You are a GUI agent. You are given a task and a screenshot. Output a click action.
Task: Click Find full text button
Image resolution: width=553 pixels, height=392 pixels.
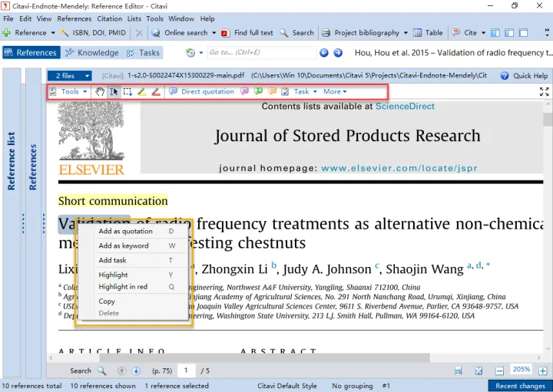(247, 33)
